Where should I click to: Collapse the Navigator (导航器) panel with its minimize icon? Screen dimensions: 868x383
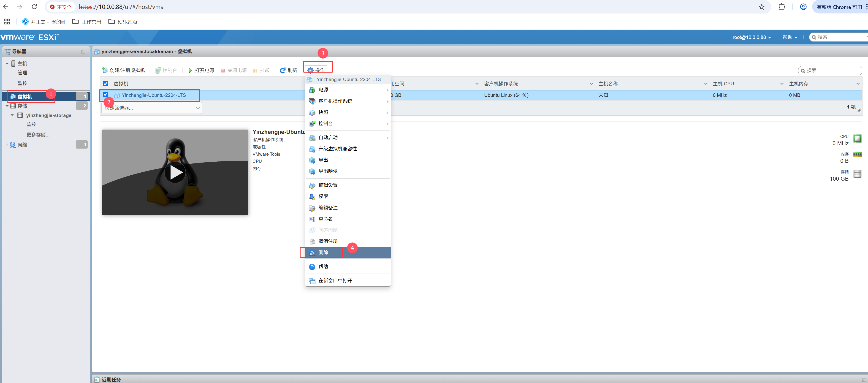coord(83,52)
